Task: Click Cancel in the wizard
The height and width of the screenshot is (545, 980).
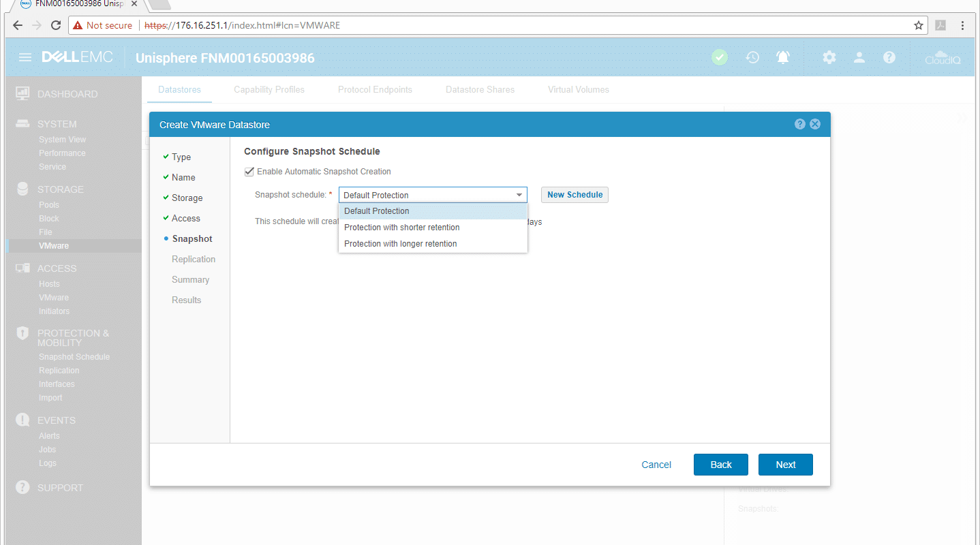Action: [x=656, y=465]
